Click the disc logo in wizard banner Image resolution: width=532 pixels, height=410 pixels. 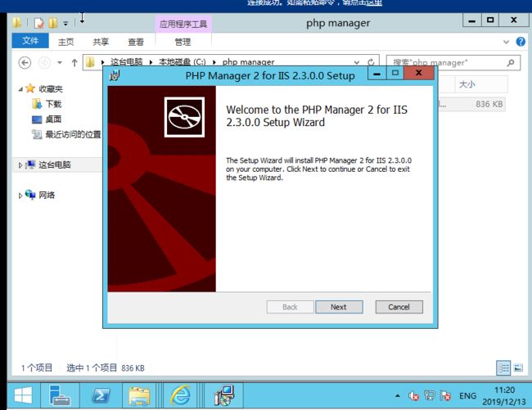click(x=184, y=117)
